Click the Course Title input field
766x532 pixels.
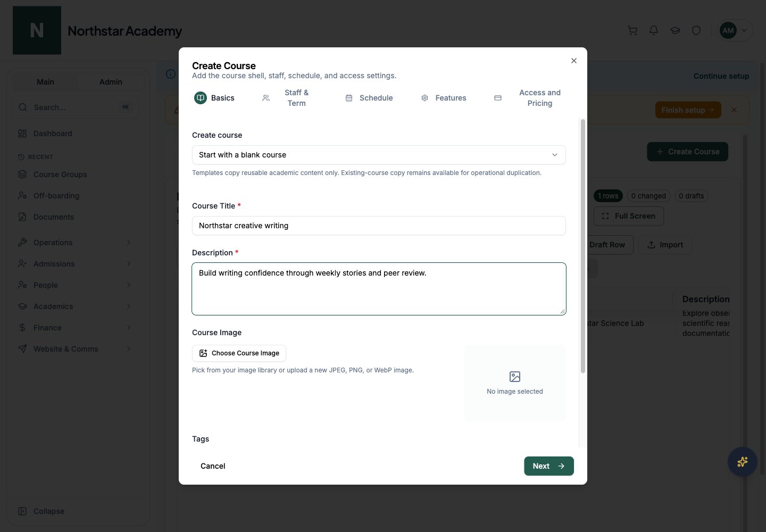(x=379, y=226)
